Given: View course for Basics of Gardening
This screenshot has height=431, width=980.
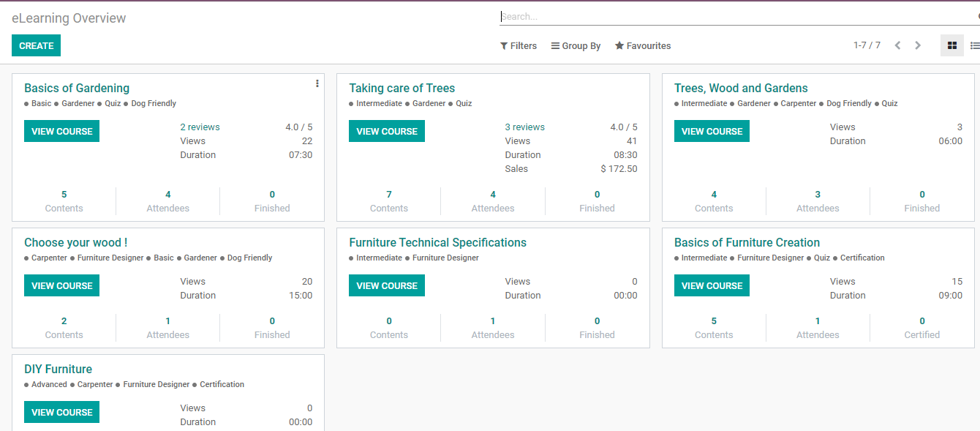Looking at the screenshot, I should [61, 131].
